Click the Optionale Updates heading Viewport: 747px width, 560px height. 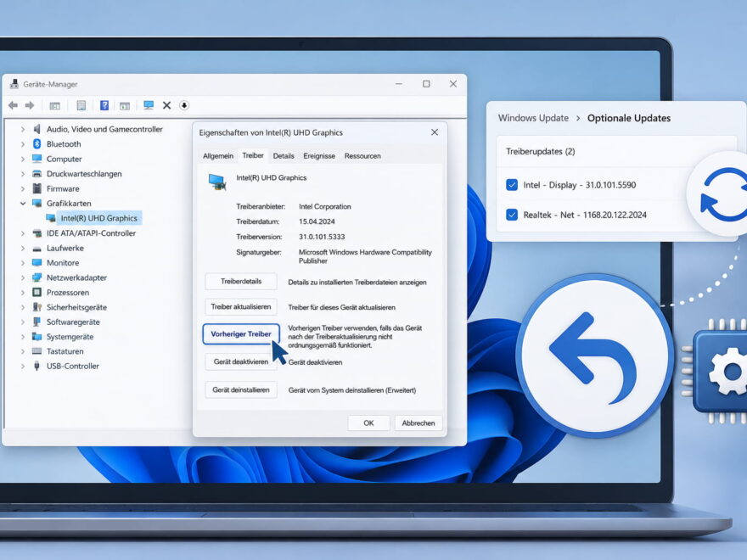[629, 118]
